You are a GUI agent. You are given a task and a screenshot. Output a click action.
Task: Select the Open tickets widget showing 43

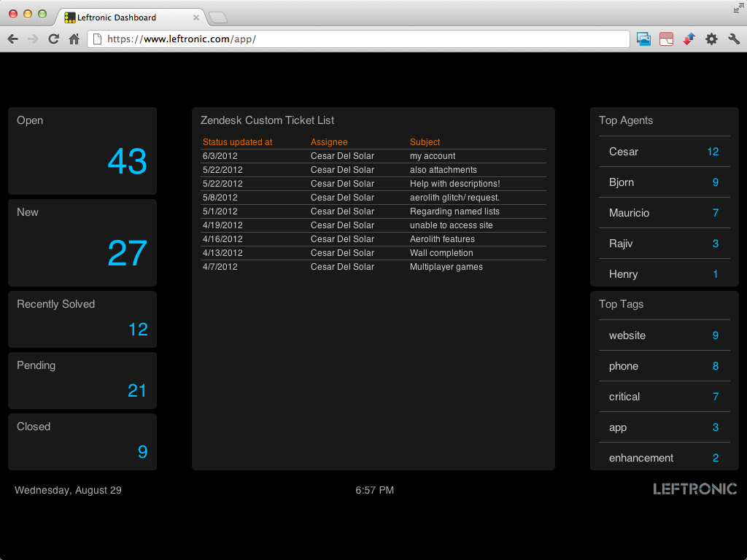[x=82, y=151]
